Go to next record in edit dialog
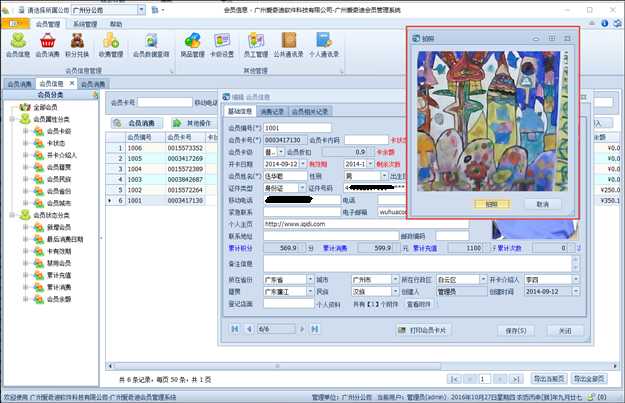This screenshot has height=403, width=625. click(x=302, y=329)
